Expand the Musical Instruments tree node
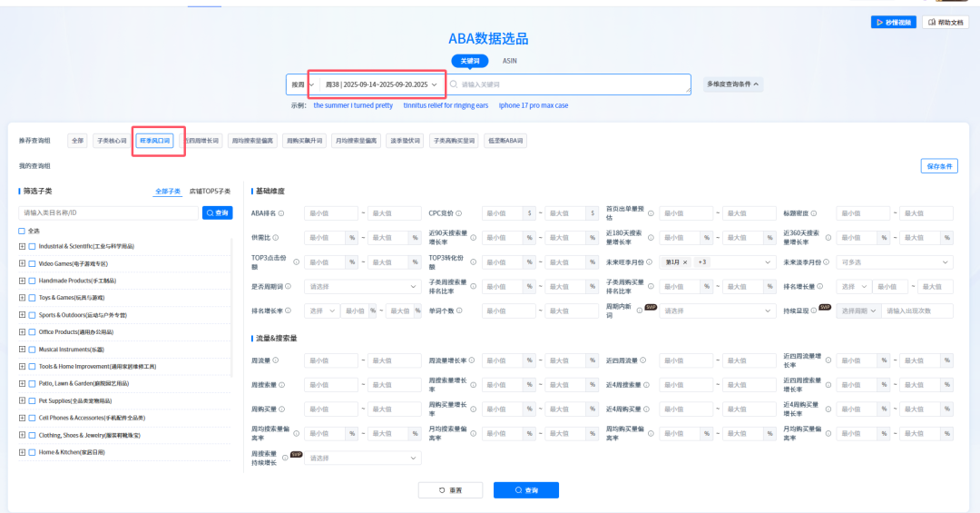 tap(23, 350)
